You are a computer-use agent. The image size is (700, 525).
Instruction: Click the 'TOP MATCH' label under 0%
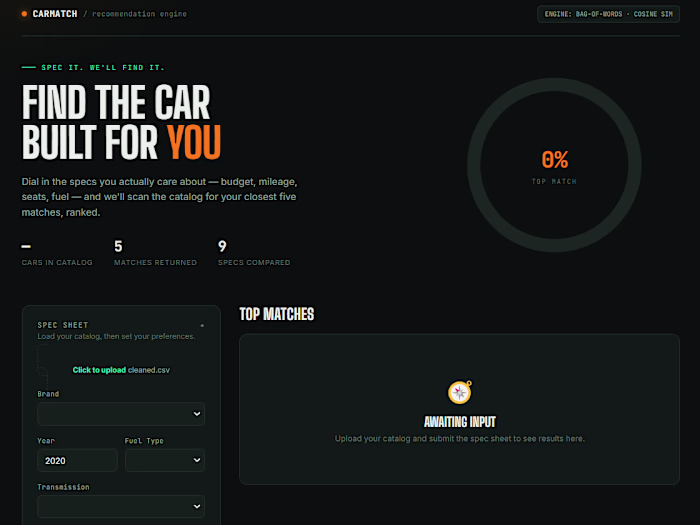click(x=554, y=181)
